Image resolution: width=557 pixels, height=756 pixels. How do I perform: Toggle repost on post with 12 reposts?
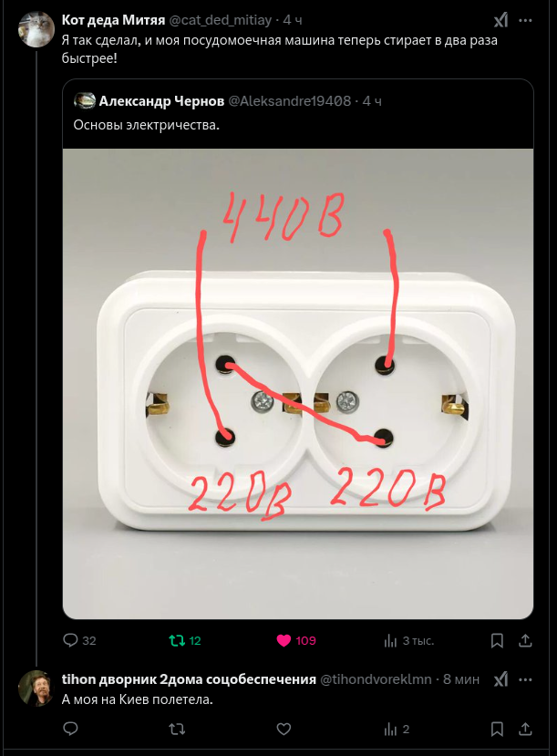click(x=177, y=640)
